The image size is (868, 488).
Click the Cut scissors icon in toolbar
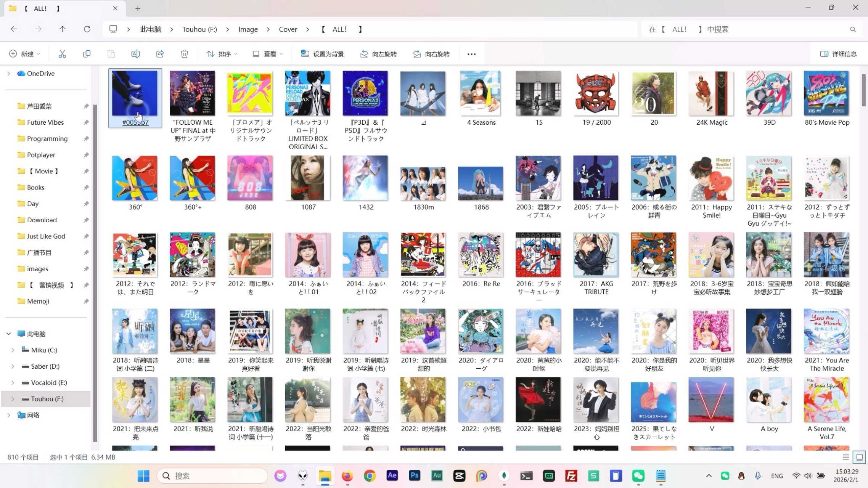[x=62, y=54]
